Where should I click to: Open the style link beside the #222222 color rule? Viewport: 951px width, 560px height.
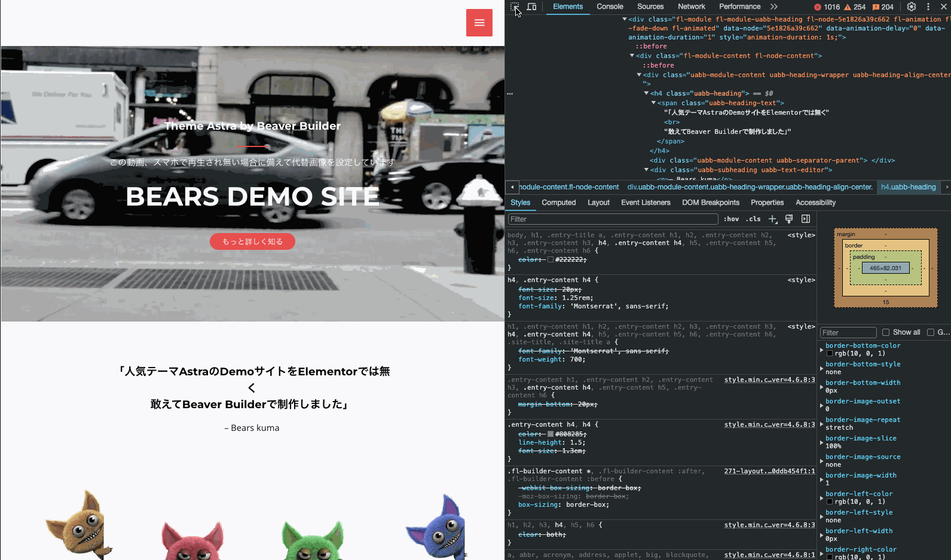point(801,235)
